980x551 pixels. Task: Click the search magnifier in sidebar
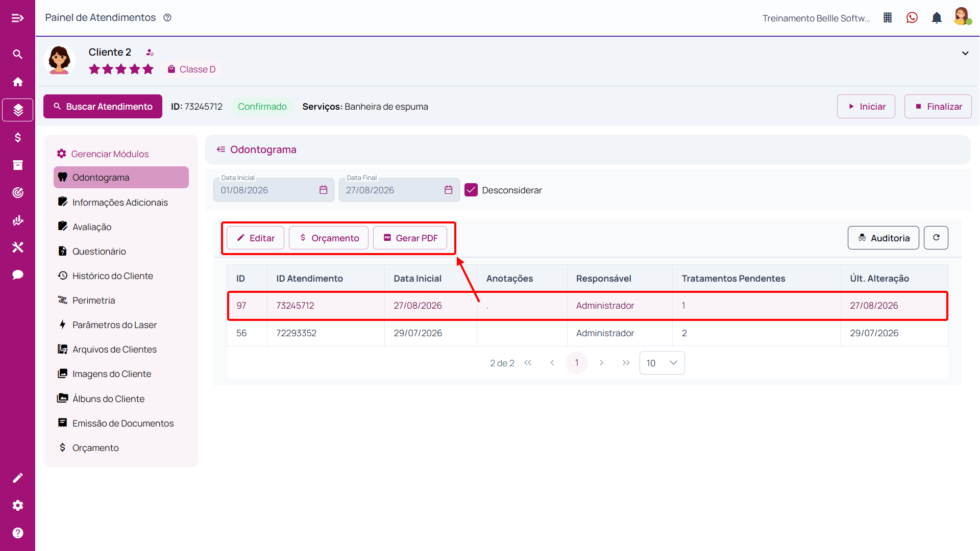pyautogui.click(x=18, y=54)
